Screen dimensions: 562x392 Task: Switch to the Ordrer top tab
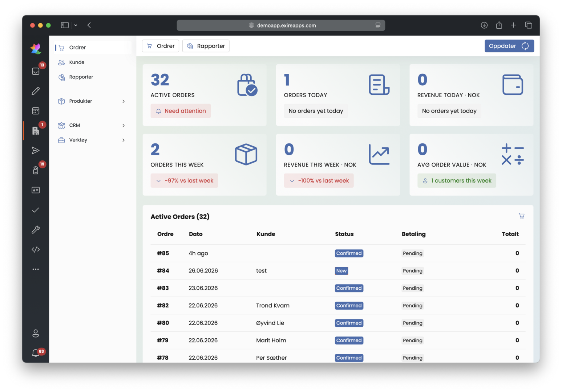coord(161,46)
